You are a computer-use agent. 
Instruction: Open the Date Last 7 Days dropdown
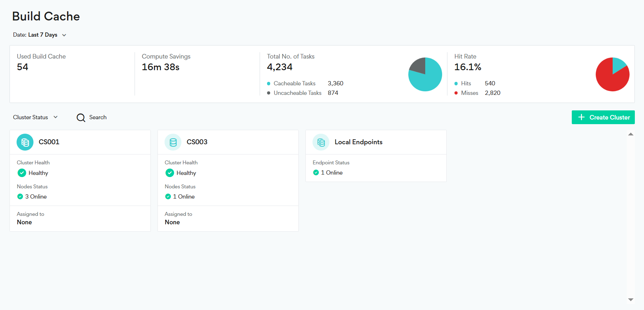click(x=43, y=35)
